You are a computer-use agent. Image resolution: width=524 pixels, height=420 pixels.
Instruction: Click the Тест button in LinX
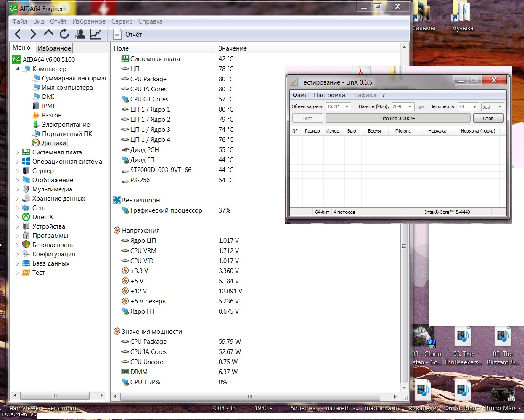coord(307,118)
